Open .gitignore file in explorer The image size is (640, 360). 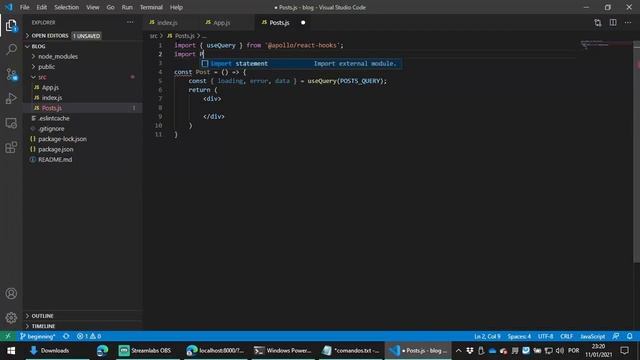[83, 129]
